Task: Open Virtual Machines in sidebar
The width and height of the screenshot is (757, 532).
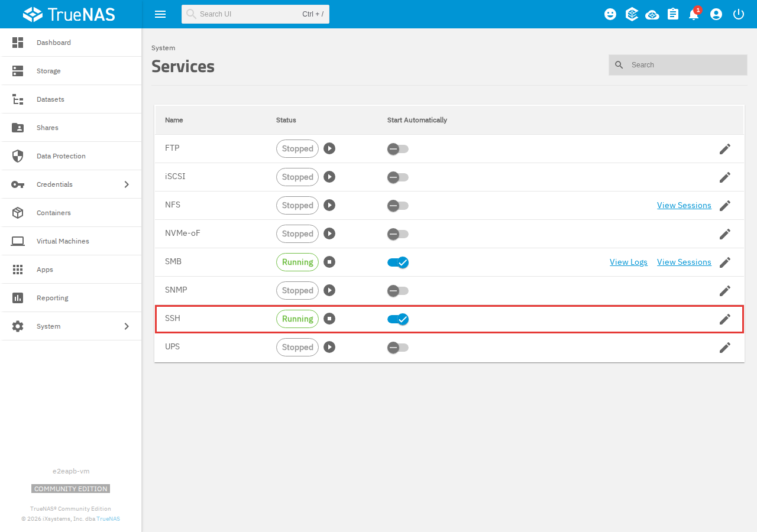Action: 71,241
